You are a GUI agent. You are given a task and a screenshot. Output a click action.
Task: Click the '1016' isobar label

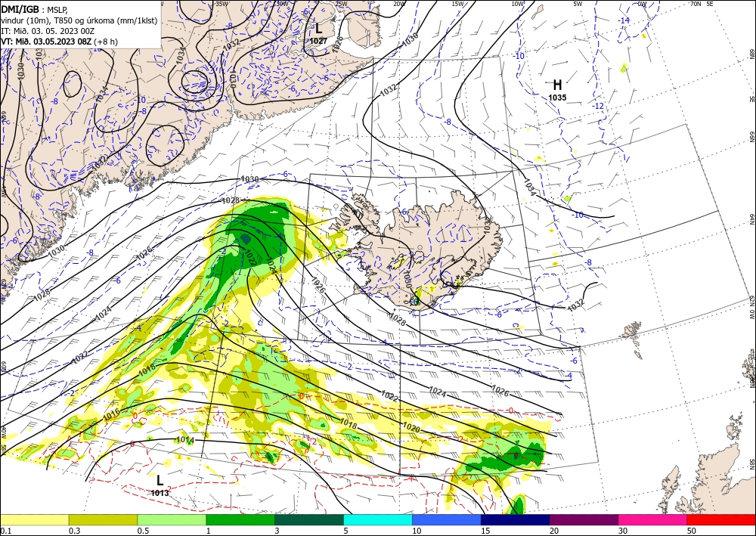pyautogui.click(x=112, y=414)
